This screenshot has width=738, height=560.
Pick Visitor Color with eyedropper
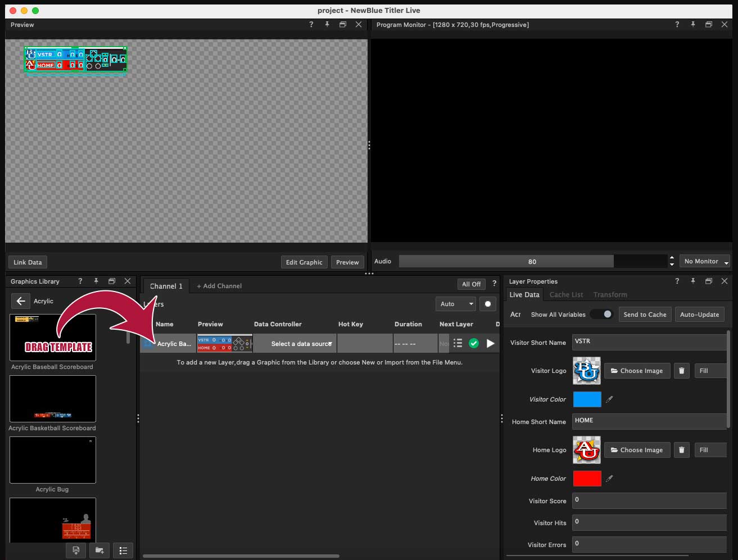pos(609,399)
